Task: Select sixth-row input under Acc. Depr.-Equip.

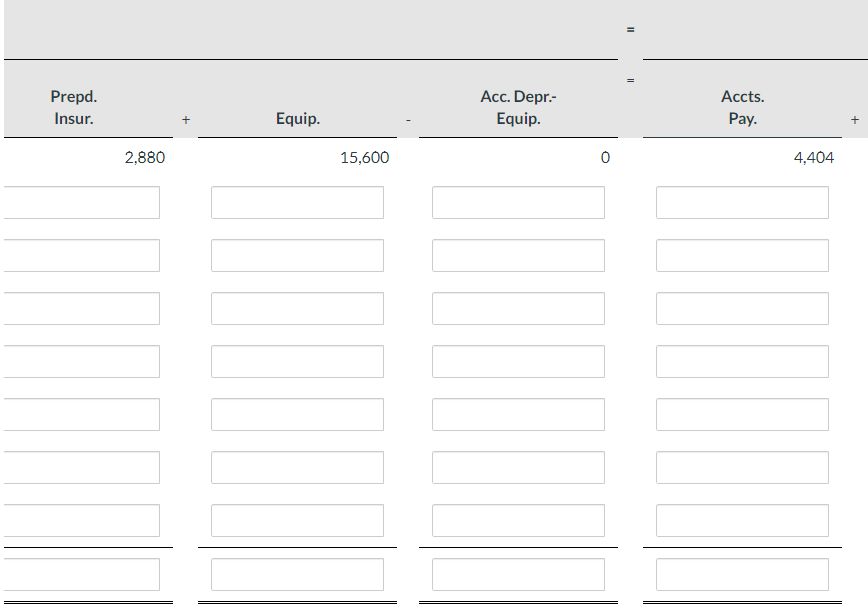Action: 518,467
